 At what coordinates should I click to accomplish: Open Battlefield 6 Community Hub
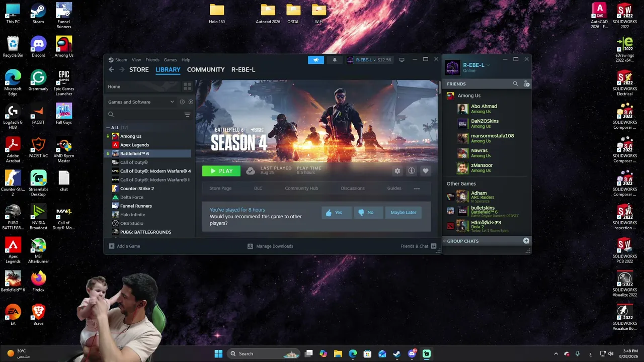point(301,189)
